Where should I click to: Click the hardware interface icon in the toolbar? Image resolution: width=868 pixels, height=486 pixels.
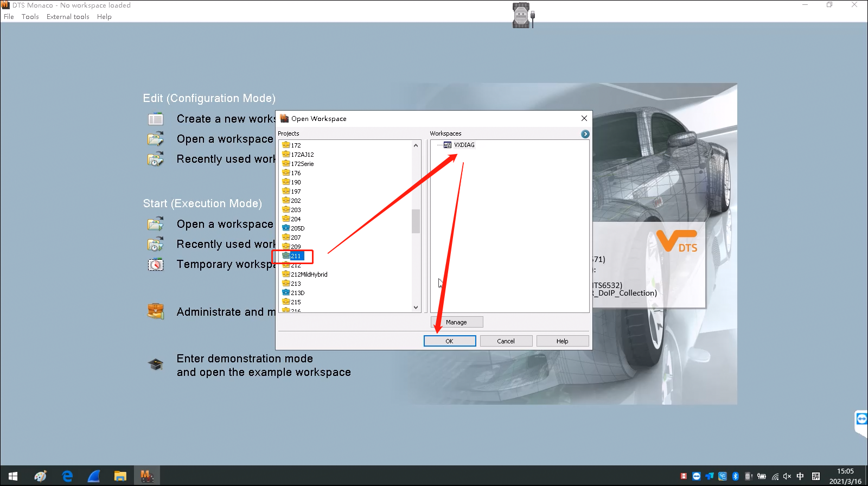(523, 15)
